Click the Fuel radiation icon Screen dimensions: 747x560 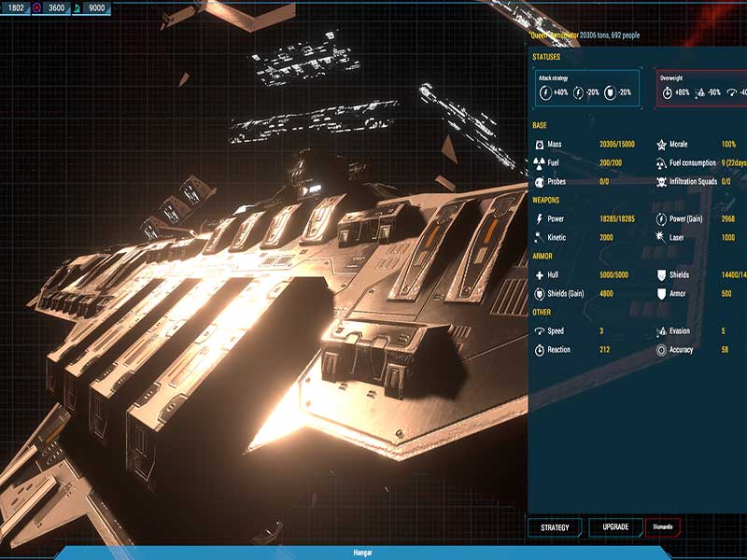coord(540,163)
